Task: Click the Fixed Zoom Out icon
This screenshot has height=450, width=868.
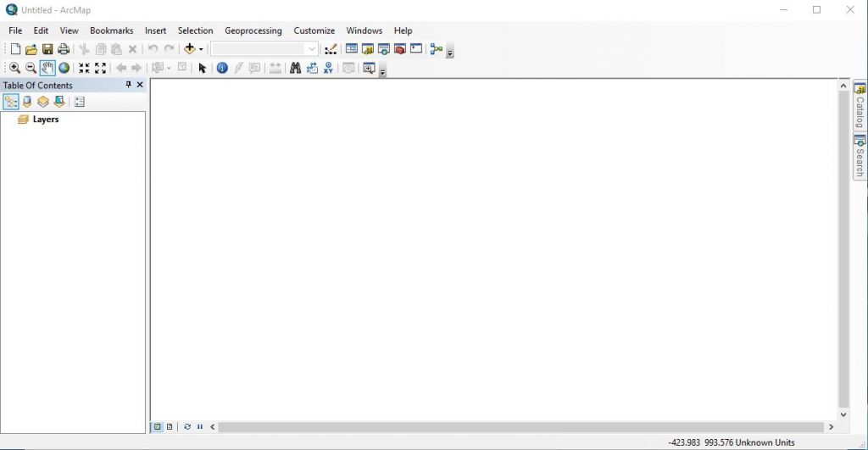Action: (x=100, y=68)
